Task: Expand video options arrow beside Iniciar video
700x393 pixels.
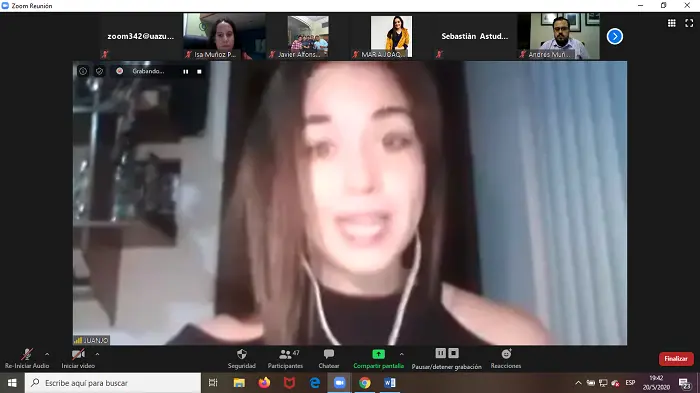Action: (x=97, y=354)
